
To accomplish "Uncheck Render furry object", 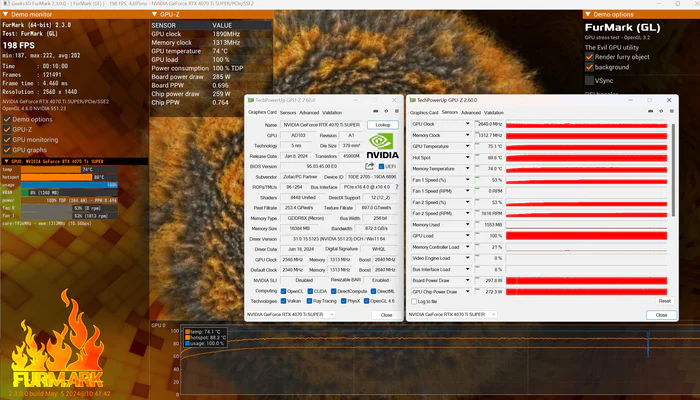I will coord(589,57).
